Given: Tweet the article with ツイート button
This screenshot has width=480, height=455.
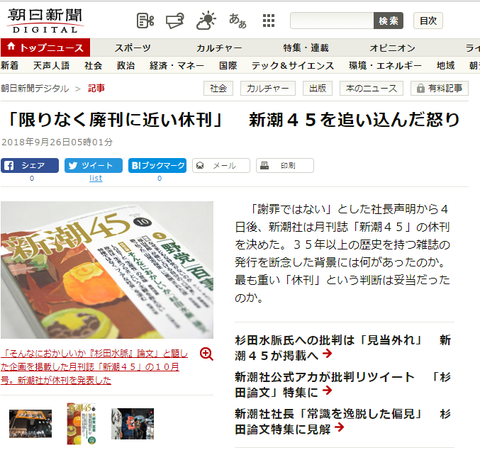Looking at the screenshot, I should click(93, 165).
